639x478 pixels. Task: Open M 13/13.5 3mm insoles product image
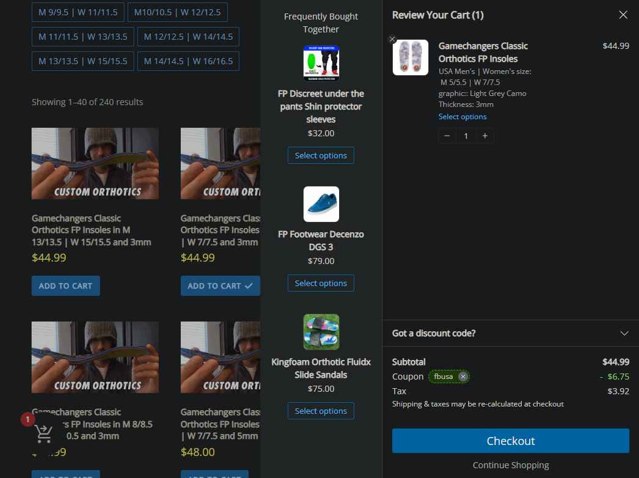[95, 163]
